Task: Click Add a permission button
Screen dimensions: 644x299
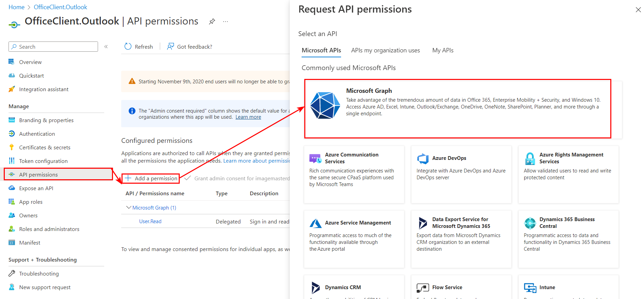Action: (x=151, y=178)
